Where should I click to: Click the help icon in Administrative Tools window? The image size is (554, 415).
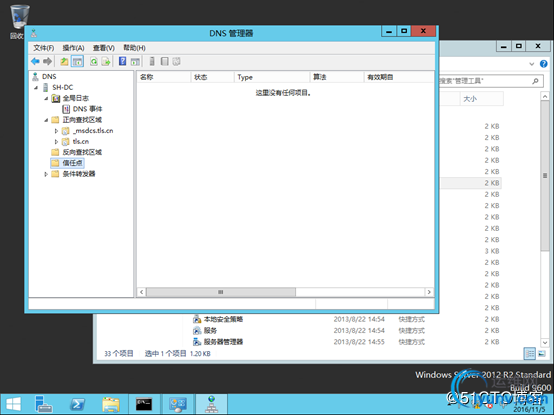pos(543,64)
